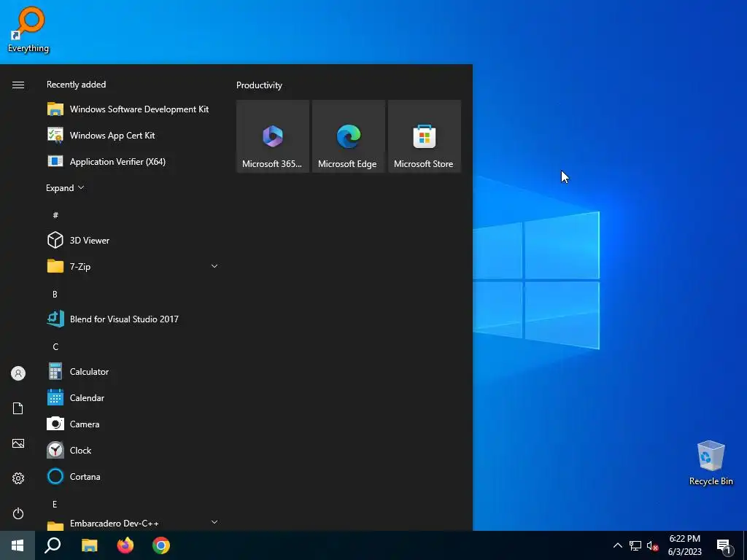Viewport: 747px width, 560px height.
Task: Open File Explorer from taskbar
Action: pos(89,545)
